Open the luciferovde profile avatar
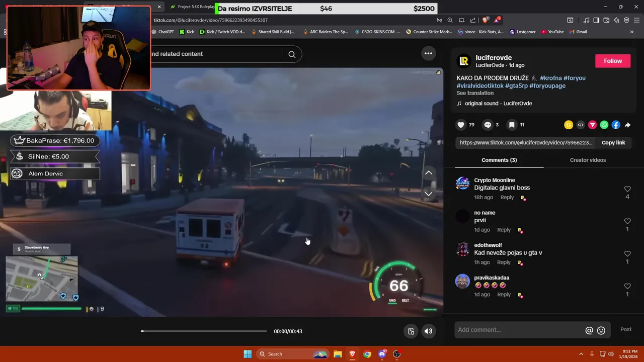This screenshot has width=644, height=362. point(463,61)
